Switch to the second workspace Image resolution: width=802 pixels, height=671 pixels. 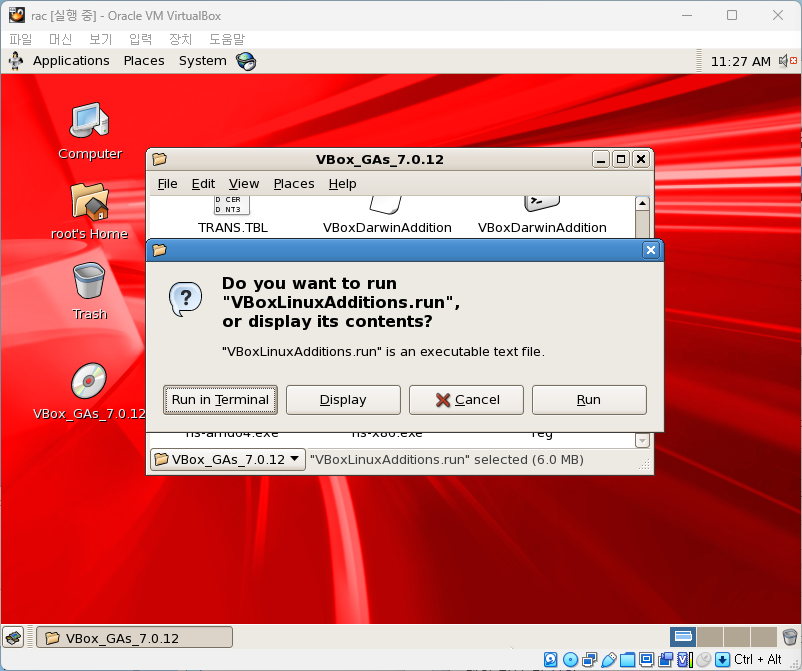click(709, 637)
